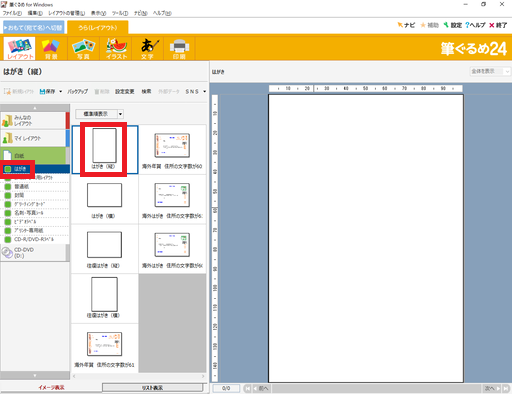Open the レイアウト (Layout) tool icon
512x394 pixels.
19,48
